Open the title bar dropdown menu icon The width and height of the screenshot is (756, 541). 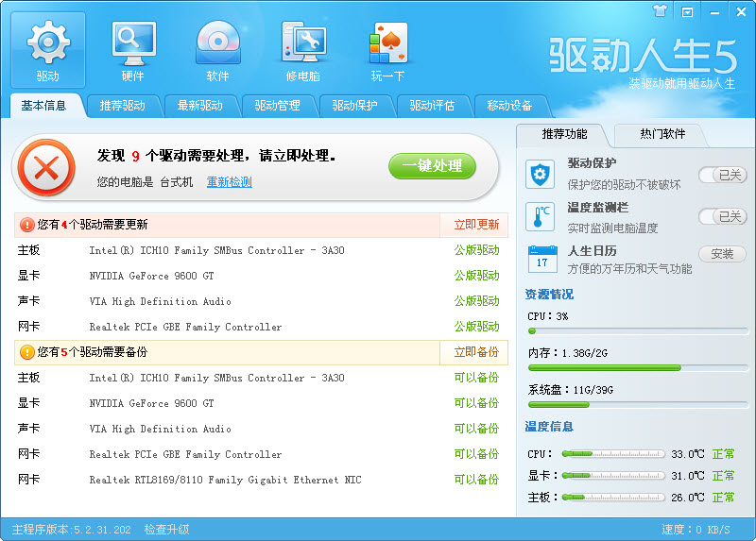point(688,11)
